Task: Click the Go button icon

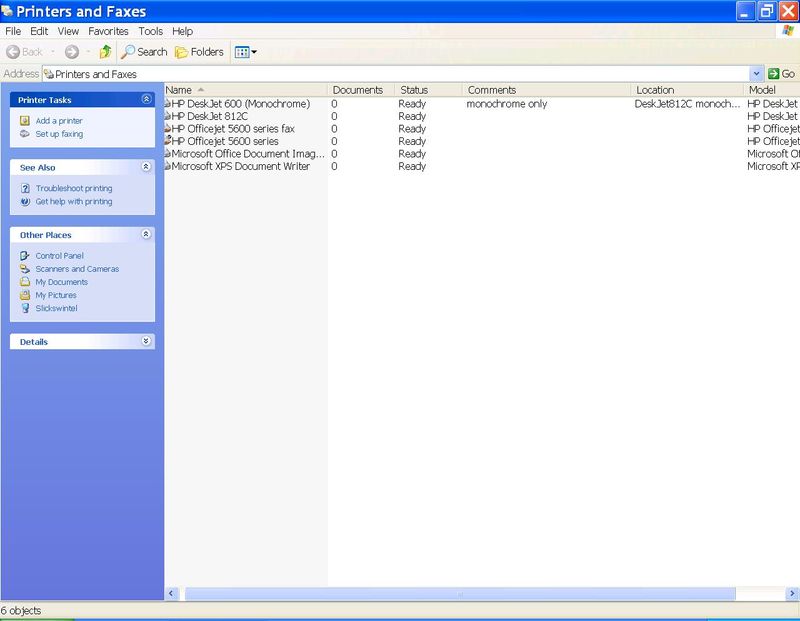Action: 774,74
